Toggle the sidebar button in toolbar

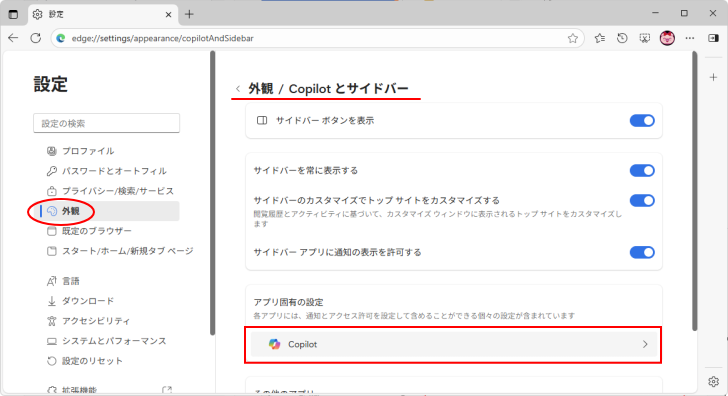coord(714,38)
